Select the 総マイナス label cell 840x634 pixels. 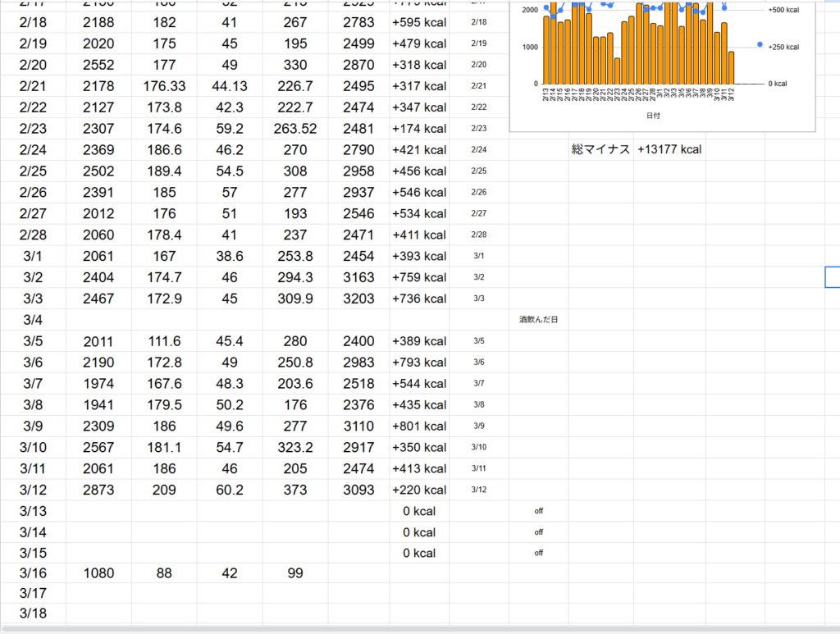click(600, 149)
